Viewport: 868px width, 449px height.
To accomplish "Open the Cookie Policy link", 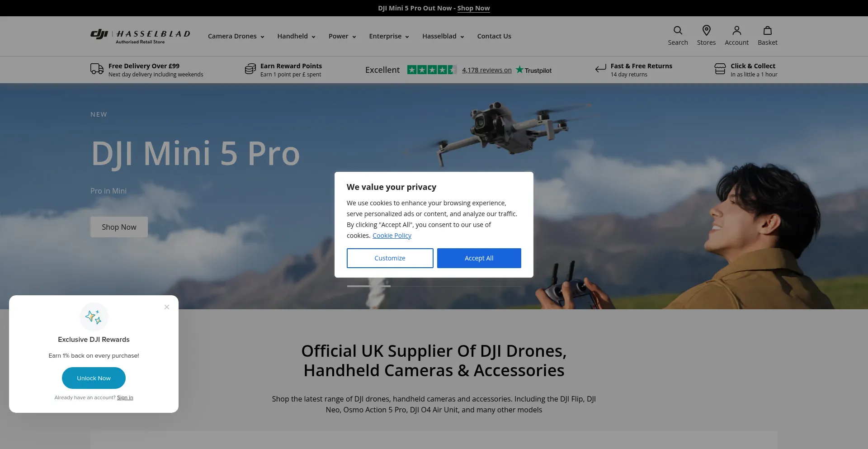I will (x=392, y=236).
